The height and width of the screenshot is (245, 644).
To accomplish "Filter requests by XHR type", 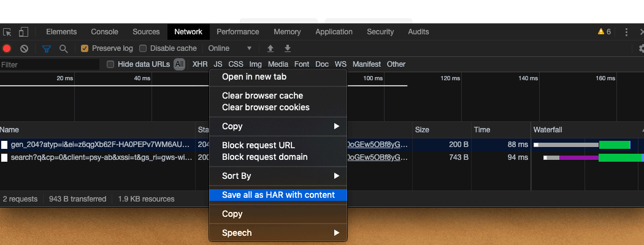I will [x=200, y=64].
